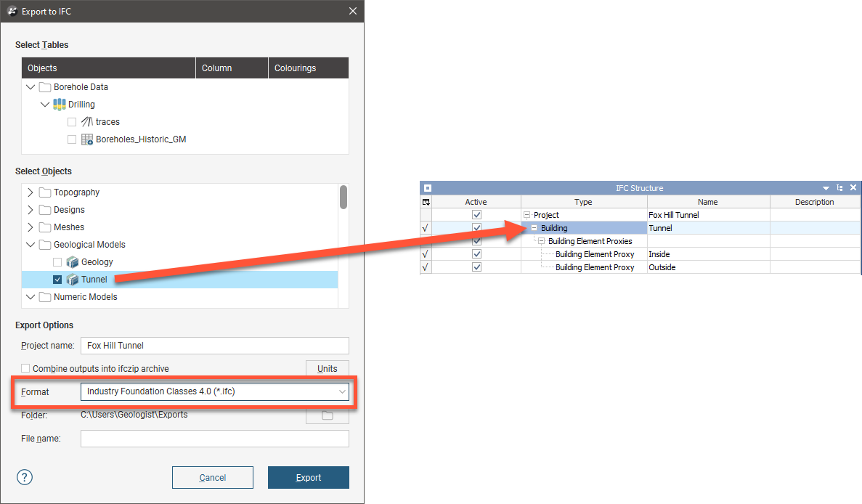Select the Tunnel row in Select Objects
The height and width of the screenshot is (504, 862).
click(x=180, y=280)
